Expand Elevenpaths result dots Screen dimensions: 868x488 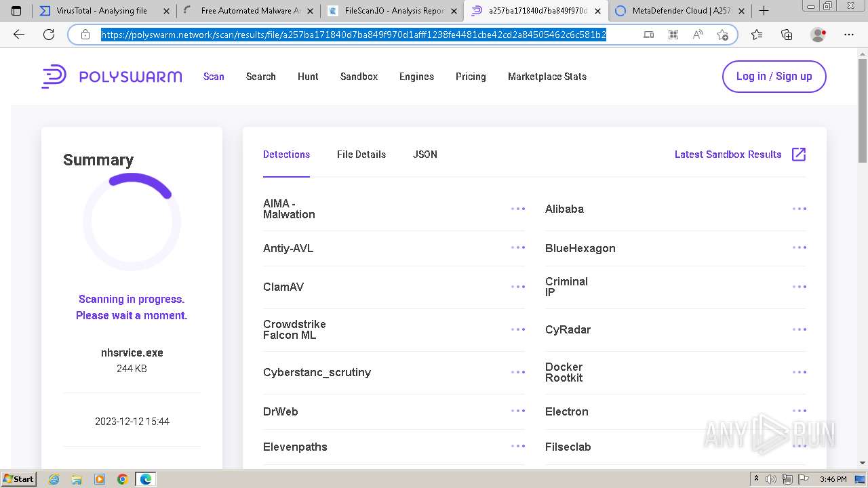click(x=518, y=446)
